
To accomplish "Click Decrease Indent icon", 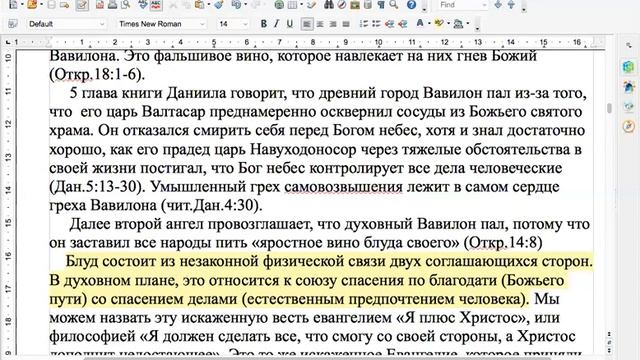I will [389, 24].
